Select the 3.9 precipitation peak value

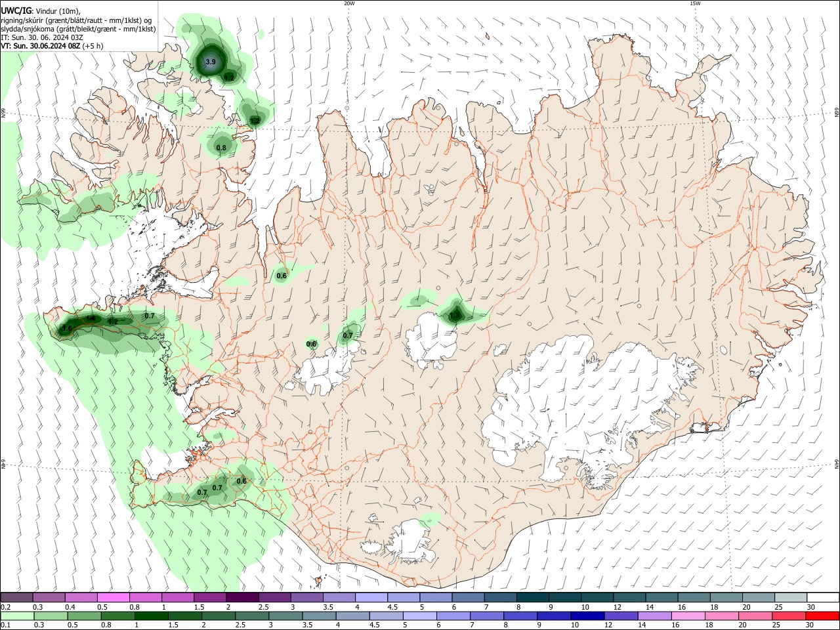[211, 62]
